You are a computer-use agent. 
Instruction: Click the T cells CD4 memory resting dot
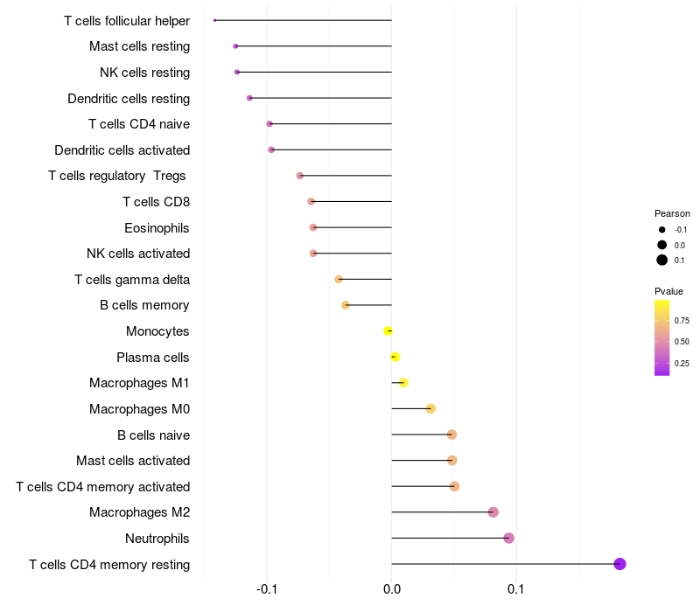point(619,564)
